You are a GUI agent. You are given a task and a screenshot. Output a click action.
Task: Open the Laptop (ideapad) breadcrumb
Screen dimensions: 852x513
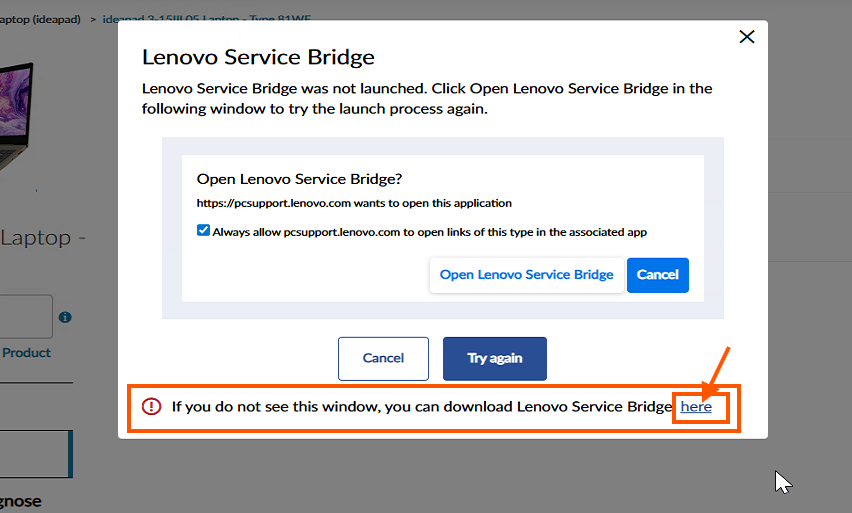coord(40,20)
